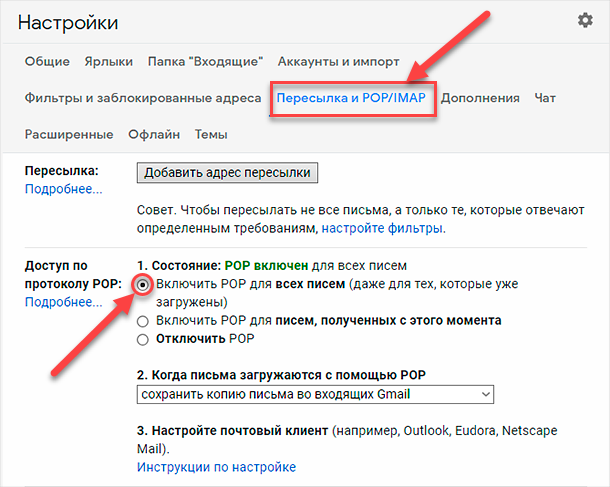Click the 'Добавить адрес пересылки' button
The width and height of the screenshot is (610, 487).
pos(227,173)
